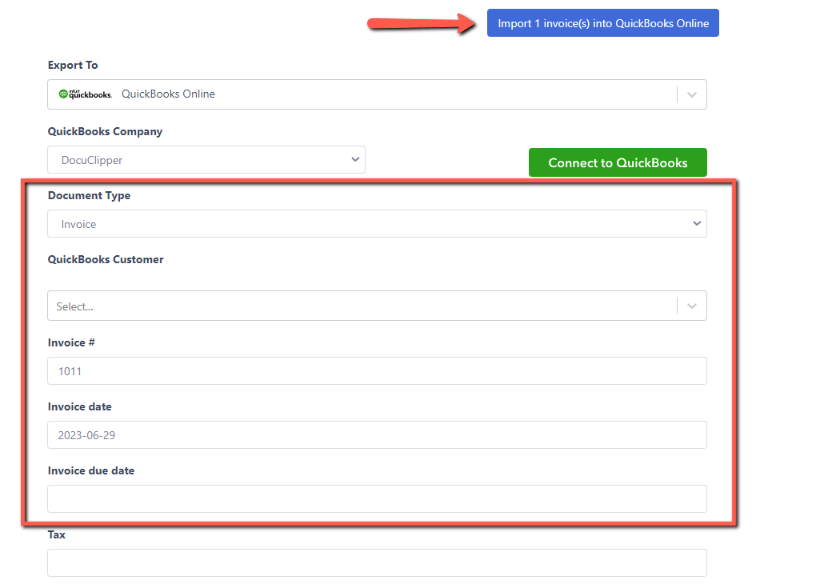Open QuickBooks Customer Select... dropdown
Viewport: 828px width, 586px height.
pyautogui.click(x=377, y=306)
